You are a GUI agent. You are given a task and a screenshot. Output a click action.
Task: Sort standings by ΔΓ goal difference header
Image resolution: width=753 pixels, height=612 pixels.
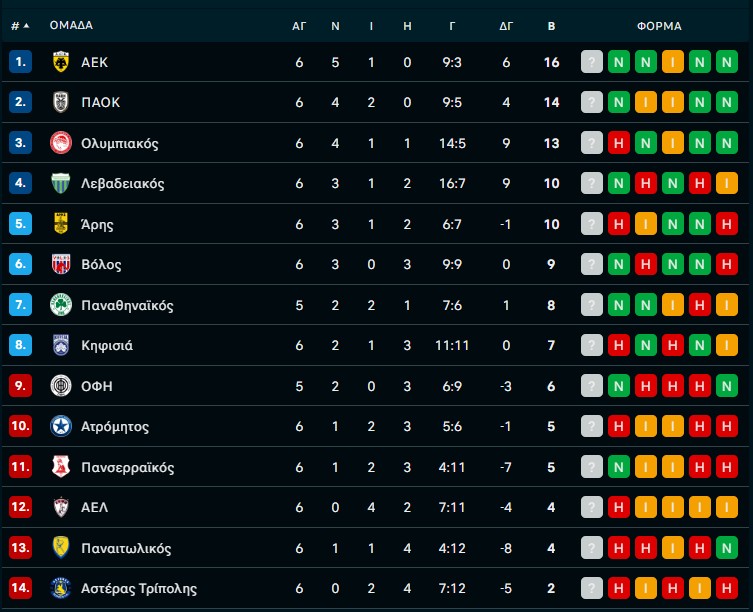point(506,26)
